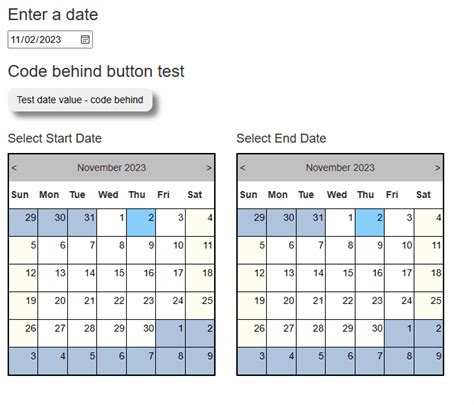The image size is (474, 405).
Task: Click the date input field showing 11/02/2023
Action: point(50,40)
